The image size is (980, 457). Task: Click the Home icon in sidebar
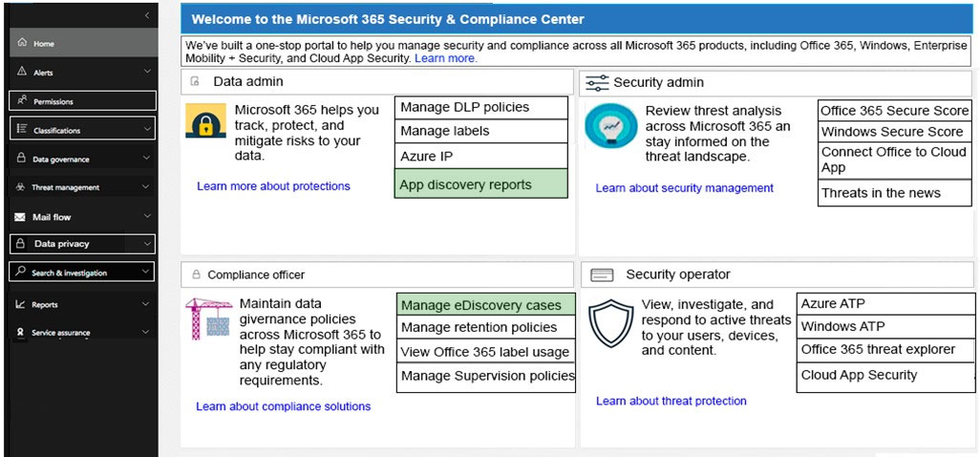pos(23,43)
